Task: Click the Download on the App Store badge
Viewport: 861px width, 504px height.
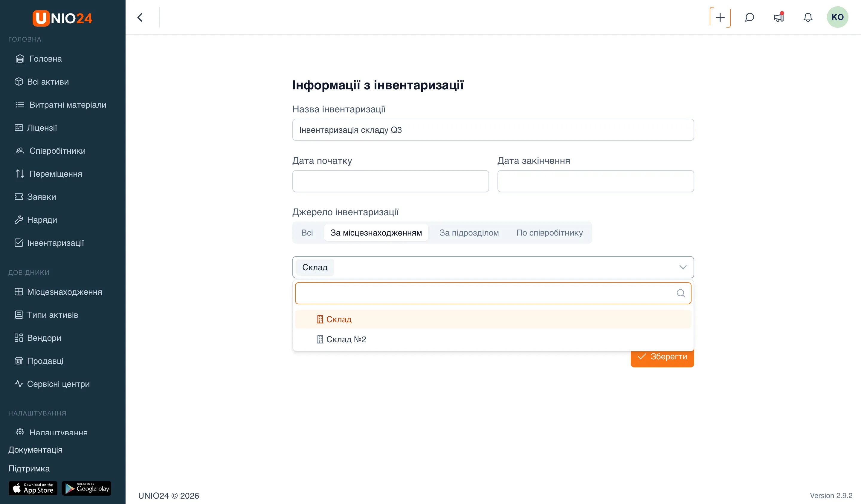Action: tap(33, 488)
